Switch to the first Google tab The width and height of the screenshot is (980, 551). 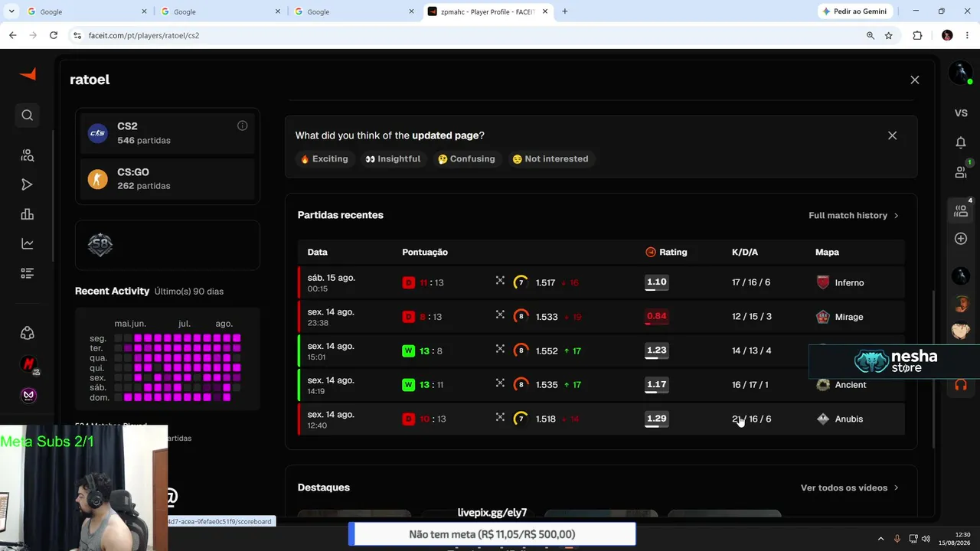[x=87, y=11]
